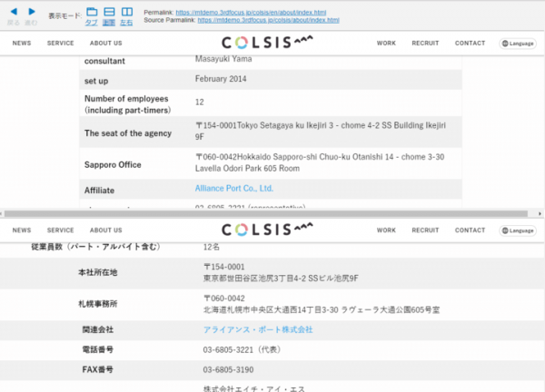Open ABOUT US in lower pane navigation

click(x=106, y=230)
